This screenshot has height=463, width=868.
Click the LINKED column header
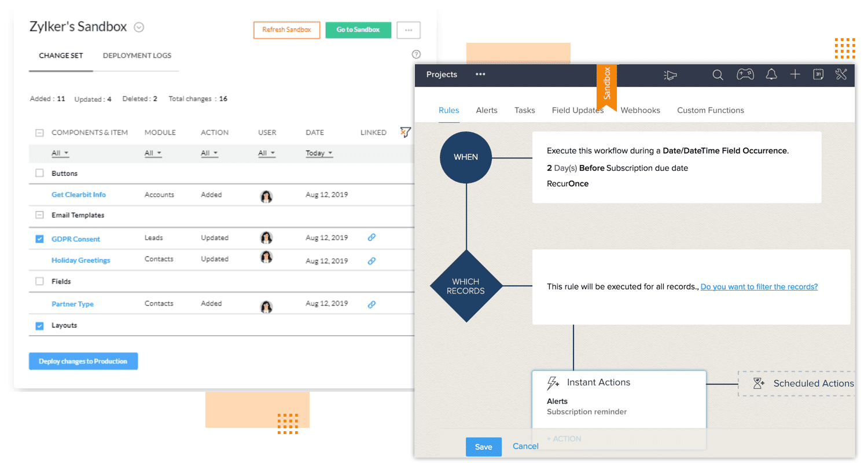pos(373,133)
